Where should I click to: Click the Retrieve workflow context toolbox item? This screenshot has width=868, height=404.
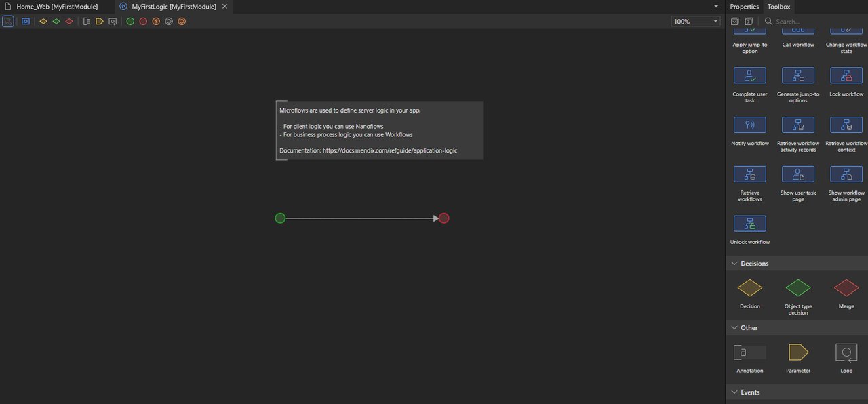(846, 125)
